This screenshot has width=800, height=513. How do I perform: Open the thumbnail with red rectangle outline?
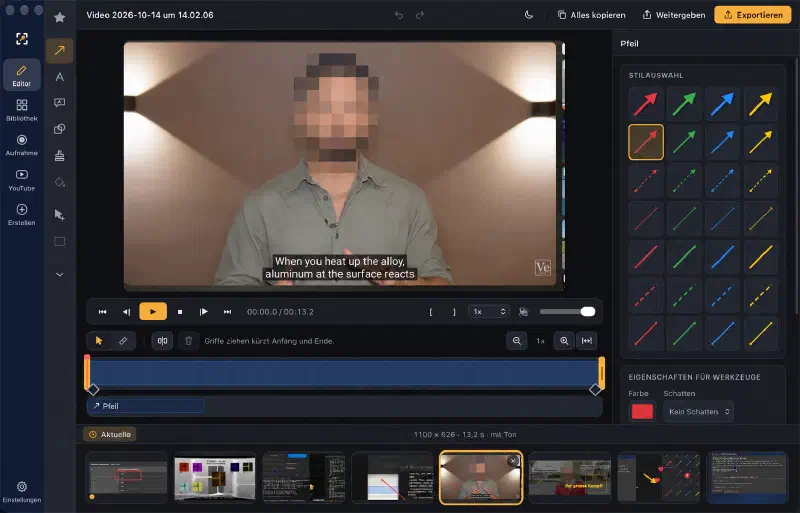(127, 478)
